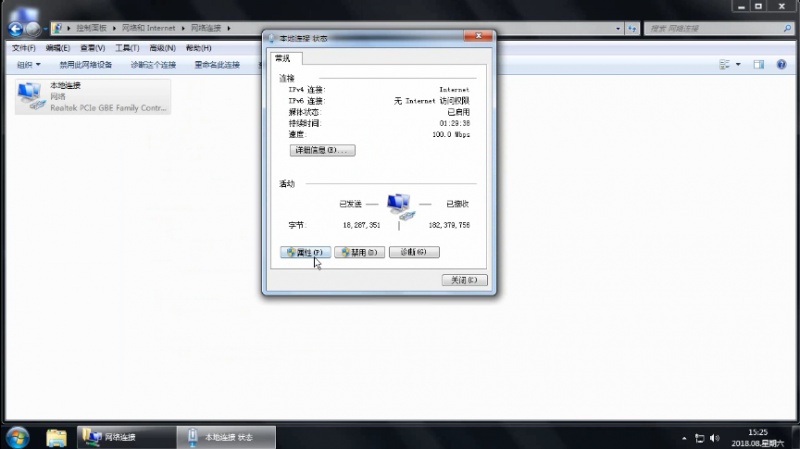Open the 编辑(E) menu
The height and width of the screenshot is (449, 800).
[58, 48]
